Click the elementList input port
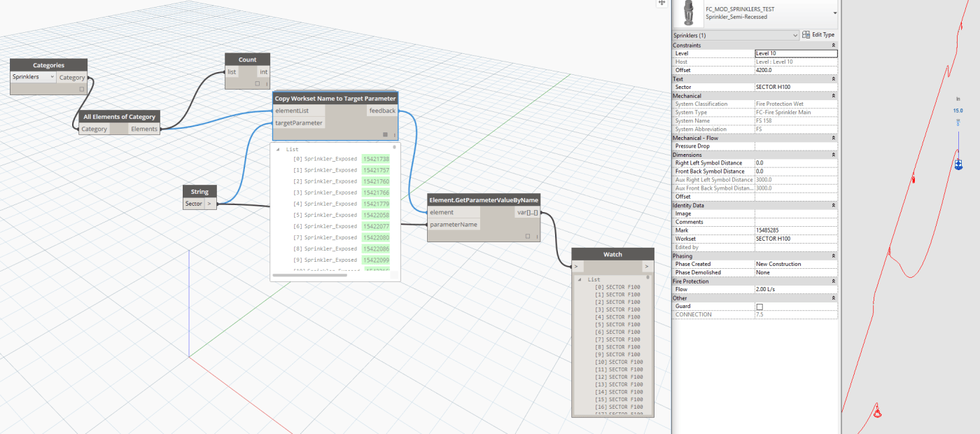 (299, 111)
